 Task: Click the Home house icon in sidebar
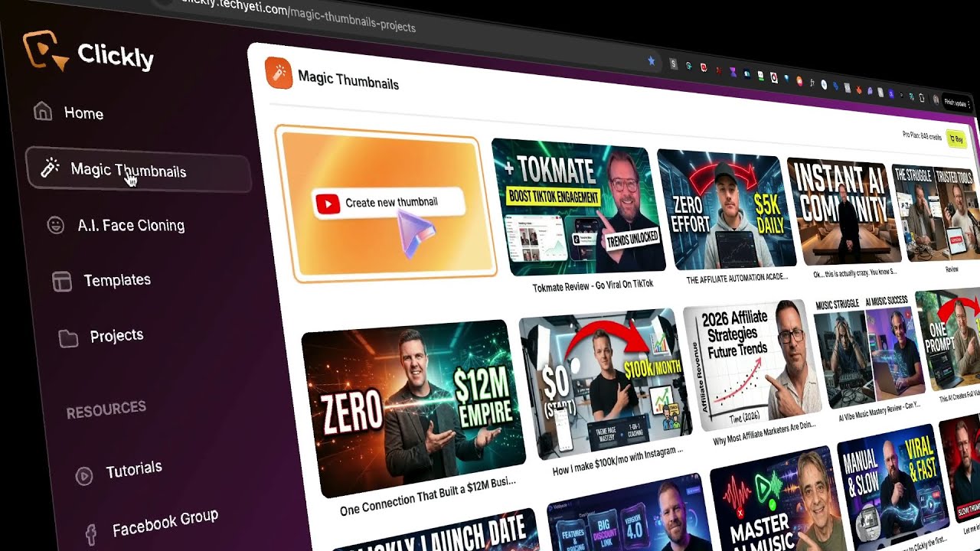[x=43, y=112]
